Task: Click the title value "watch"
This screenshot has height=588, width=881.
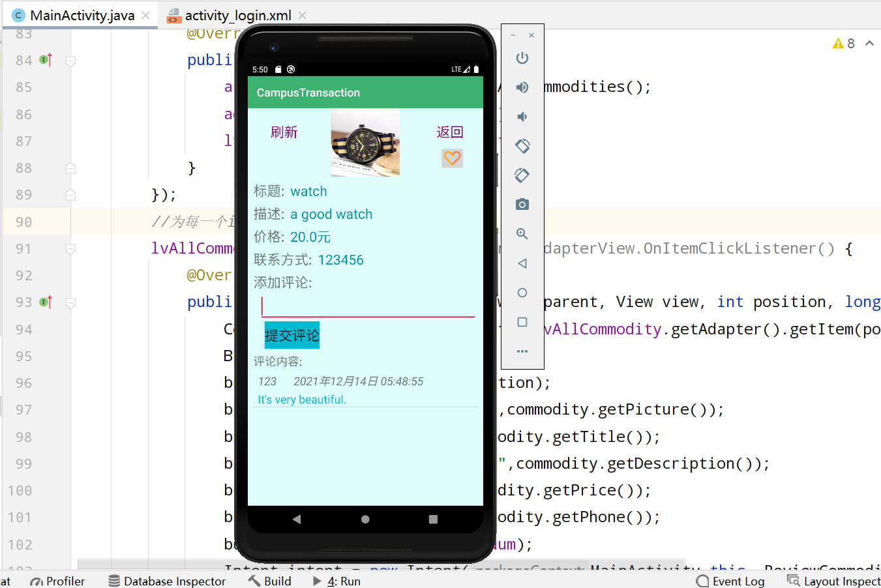Action: coord(308,192)
